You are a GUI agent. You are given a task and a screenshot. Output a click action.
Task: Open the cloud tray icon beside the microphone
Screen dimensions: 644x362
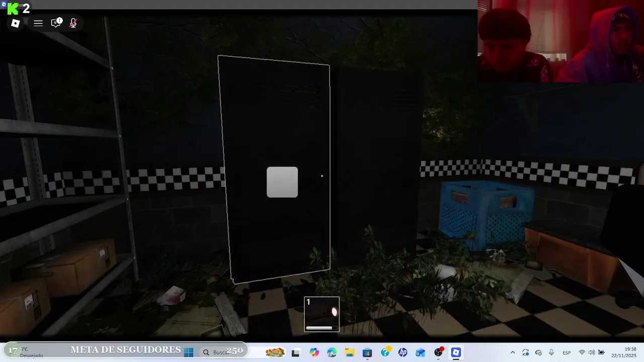click(x=538, y=352)
